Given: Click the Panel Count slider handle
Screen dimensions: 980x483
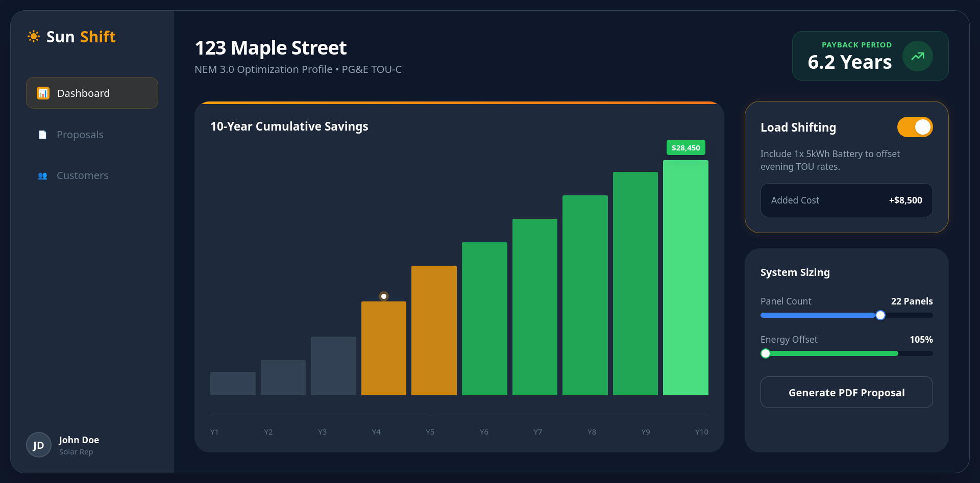Looking at the screenshot, I should (880, 315).
